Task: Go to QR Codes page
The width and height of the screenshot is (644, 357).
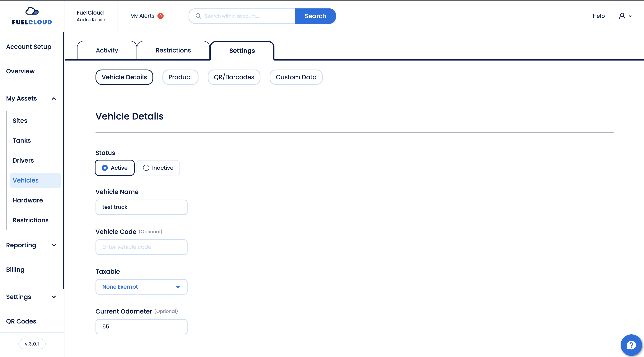Action: click(21, 321)
